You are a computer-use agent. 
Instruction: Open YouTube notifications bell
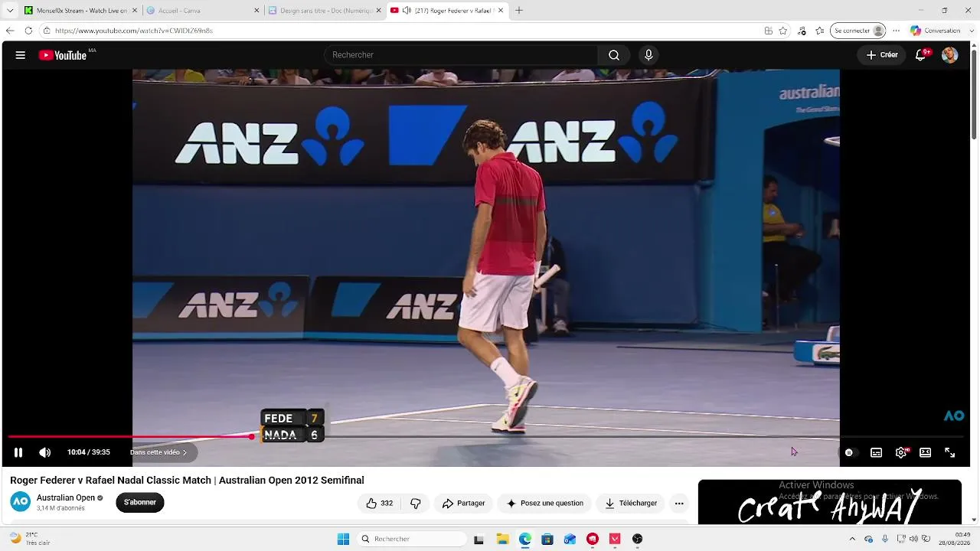(921, 55)
